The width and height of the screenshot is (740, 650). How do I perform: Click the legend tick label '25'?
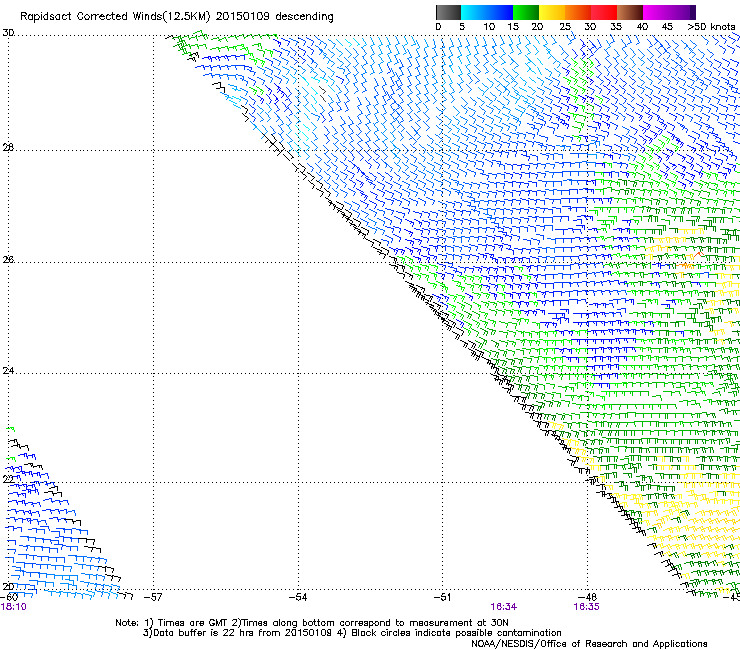coord(565,27)
